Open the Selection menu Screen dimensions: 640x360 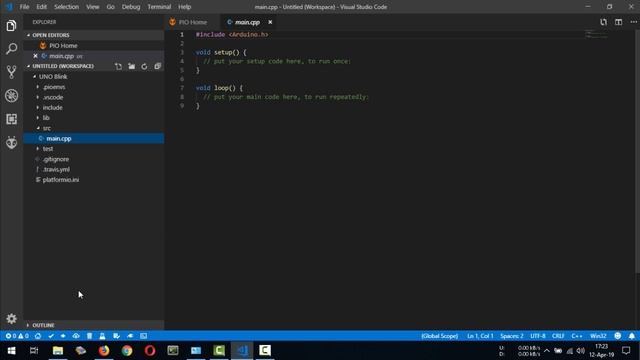click(x=67, y=7)
